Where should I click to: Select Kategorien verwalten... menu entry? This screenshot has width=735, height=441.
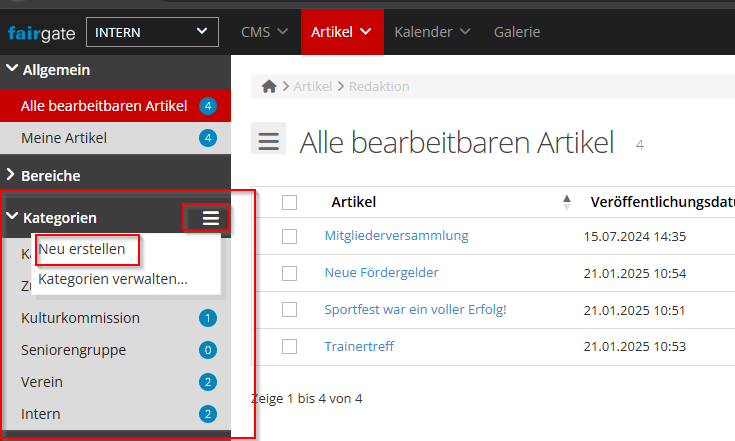click(112, 279)
